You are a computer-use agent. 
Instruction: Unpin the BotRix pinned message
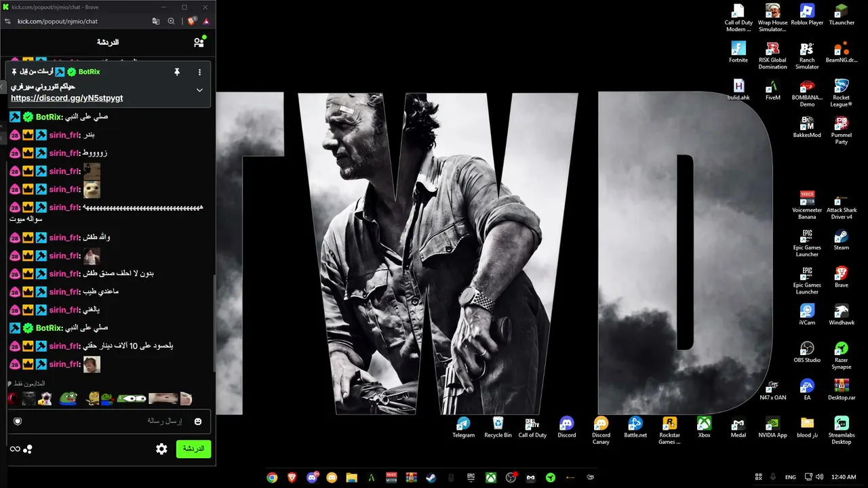(x=177, y=72)
